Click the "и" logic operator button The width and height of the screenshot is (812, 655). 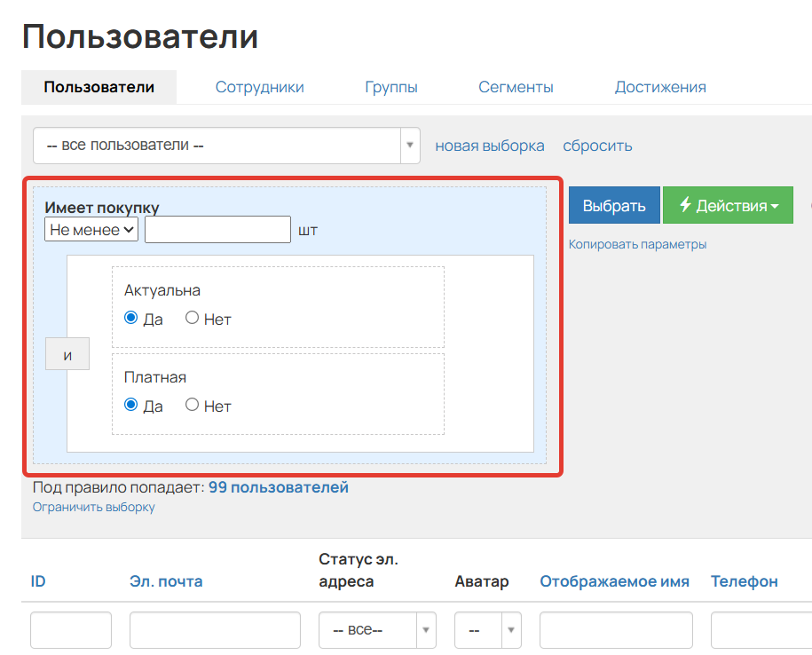(67, 353)
